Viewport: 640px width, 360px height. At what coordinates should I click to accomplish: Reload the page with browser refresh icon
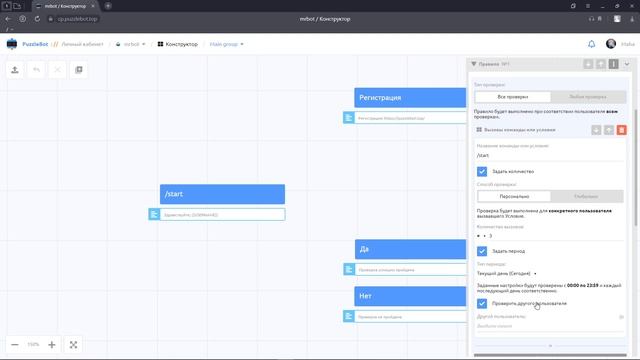(x=37, y=19)
